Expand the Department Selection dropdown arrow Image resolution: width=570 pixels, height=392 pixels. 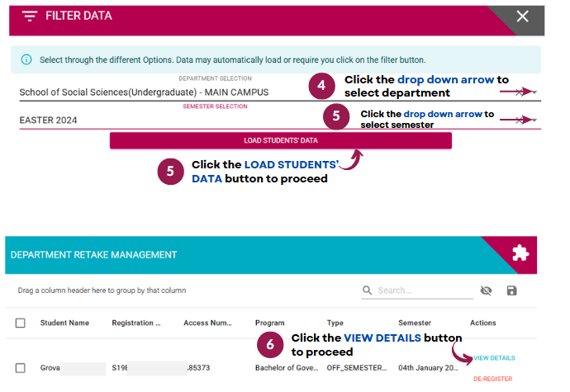point(535,92)
